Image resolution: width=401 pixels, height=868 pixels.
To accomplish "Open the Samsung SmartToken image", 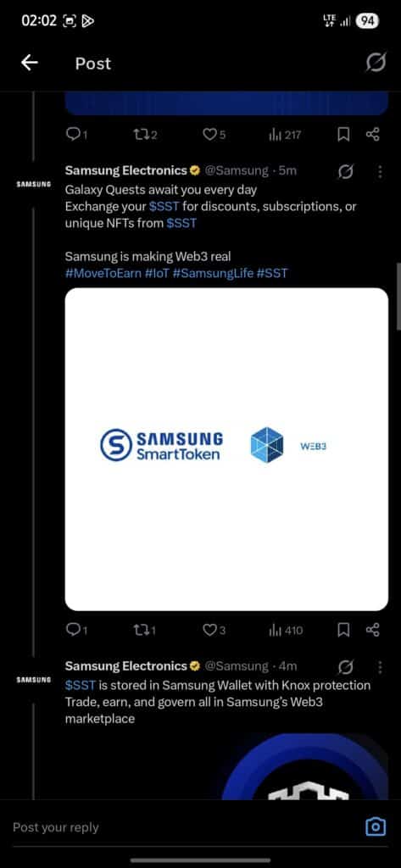I will [x=226, y=449].
